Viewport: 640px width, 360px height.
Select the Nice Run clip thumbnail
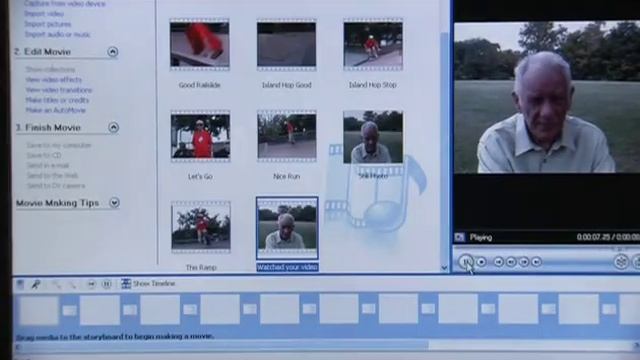tap(287, 136)
